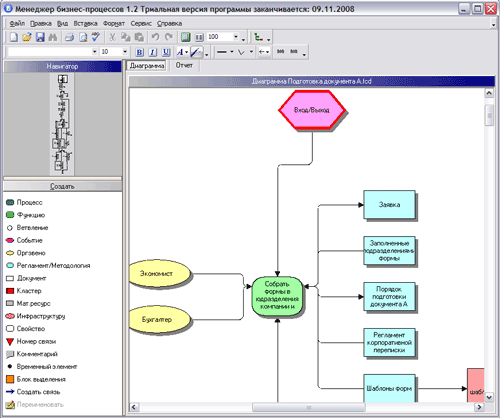The image size is (500, 418).
Task: Open the line thickness dropdown
Action: [232, 52]
